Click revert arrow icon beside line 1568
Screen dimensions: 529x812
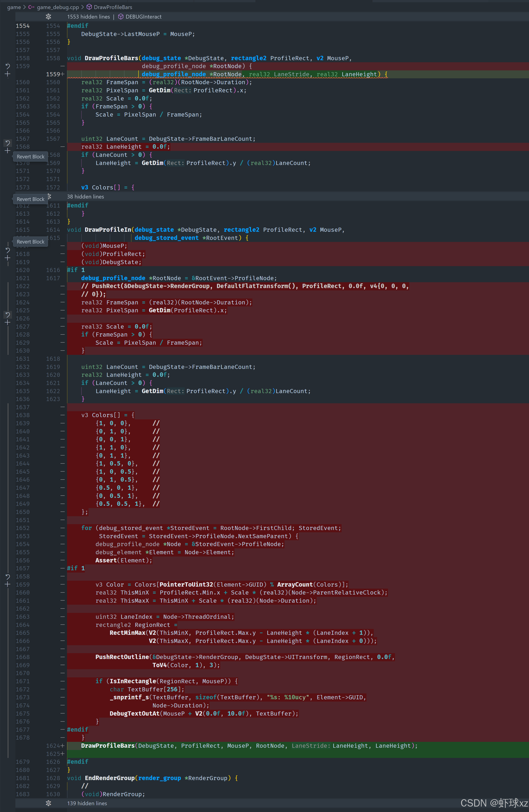pos(7,143)
